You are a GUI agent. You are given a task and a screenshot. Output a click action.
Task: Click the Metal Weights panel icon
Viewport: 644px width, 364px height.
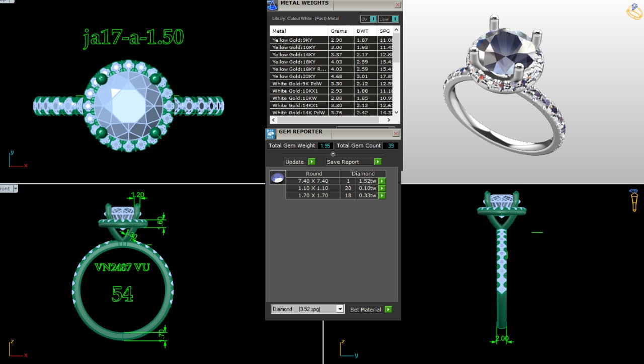pos(272,5)
